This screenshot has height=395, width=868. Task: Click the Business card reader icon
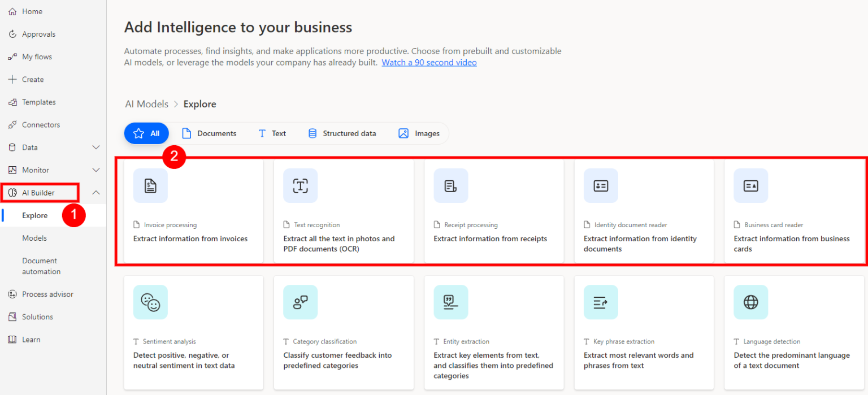pos(750,186)
